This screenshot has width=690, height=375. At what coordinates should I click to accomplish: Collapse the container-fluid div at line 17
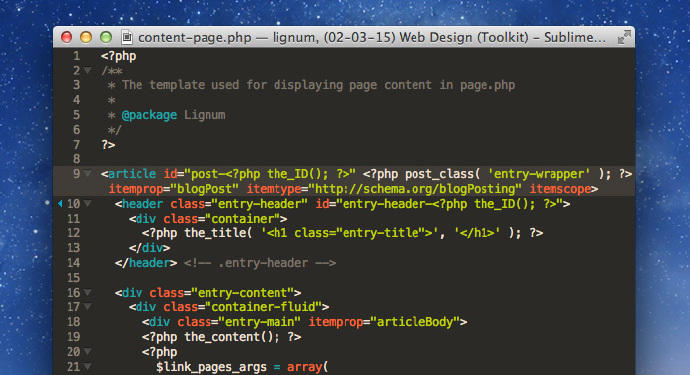[88, 307]
